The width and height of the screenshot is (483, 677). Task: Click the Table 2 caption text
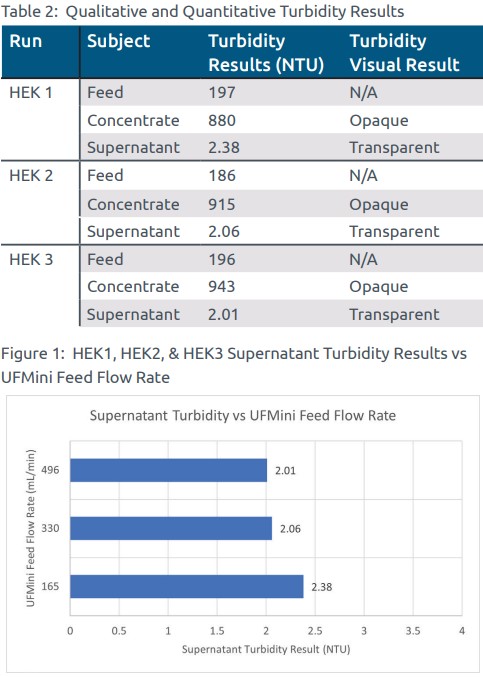tap(202, 12)
